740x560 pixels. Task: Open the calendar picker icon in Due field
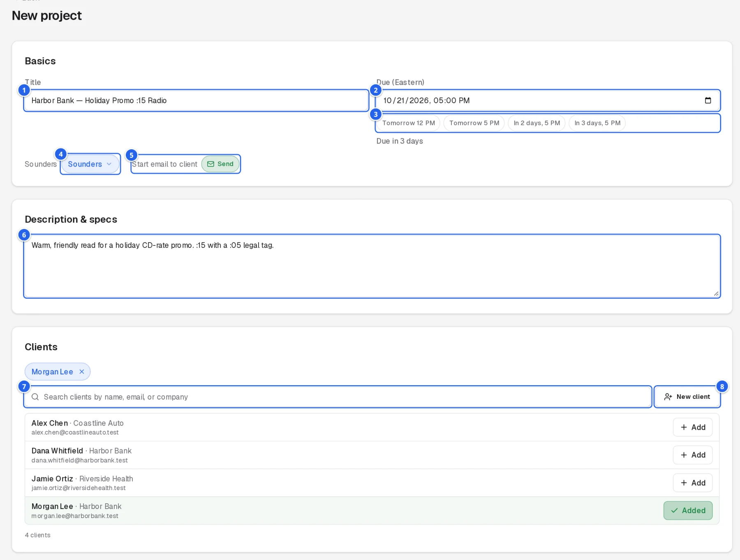[708, 100]
